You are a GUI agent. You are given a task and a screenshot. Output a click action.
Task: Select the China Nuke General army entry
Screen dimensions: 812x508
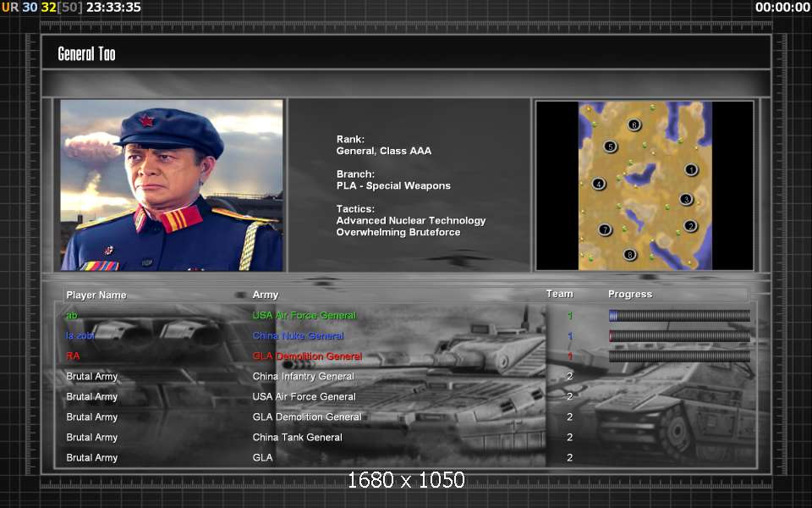click(298, 336)
